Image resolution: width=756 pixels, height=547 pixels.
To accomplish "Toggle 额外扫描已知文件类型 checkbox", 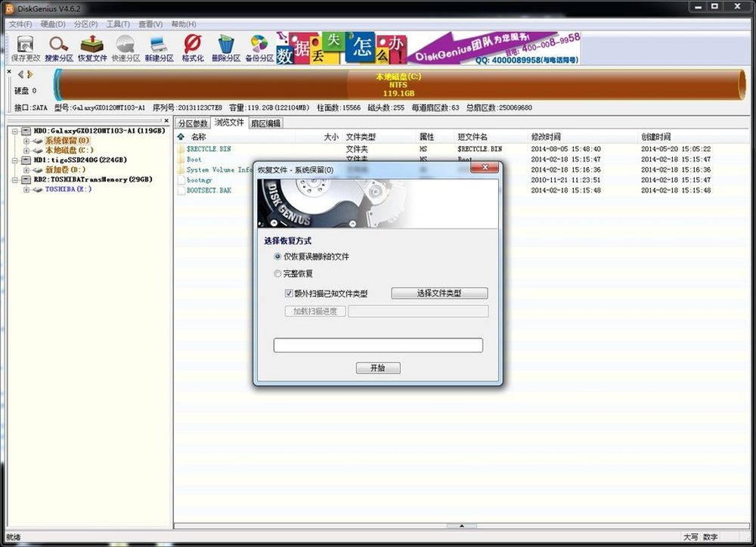I will pyautogui.click(x=289, y=293).
